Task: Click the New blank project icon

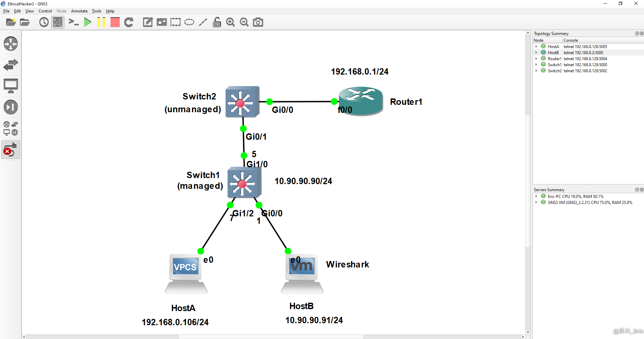Action: click(11, 22)
